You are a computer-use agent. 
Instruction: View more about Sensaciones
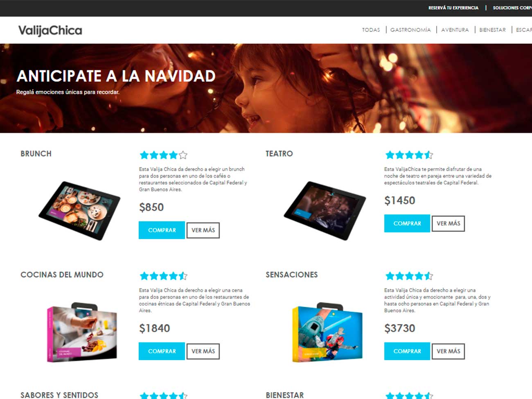[448, 351]
